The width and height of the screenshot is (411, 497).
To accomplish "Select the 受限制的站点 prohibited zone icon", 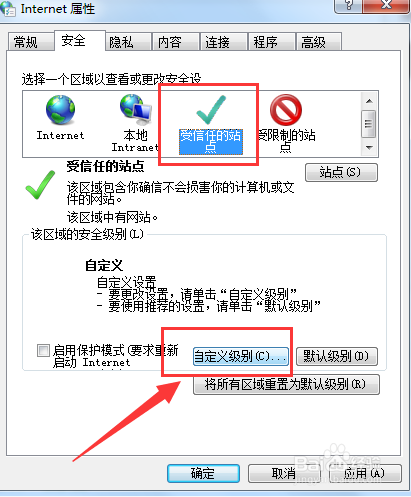I will click(x=286, y=110).
